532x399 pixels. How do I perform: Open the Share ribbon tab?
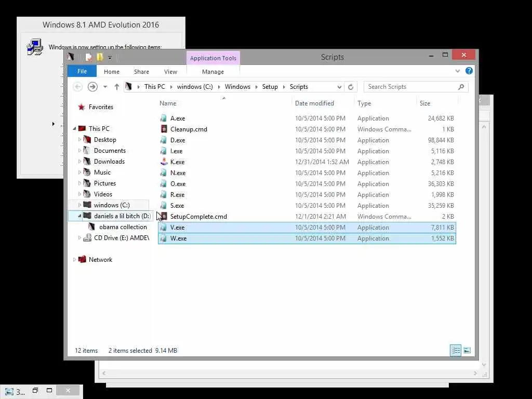(141, 72)
